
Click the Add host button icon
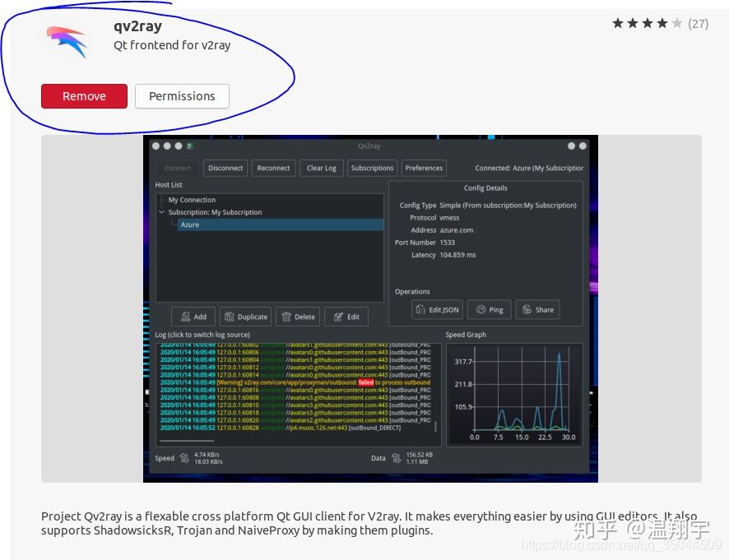185,317
